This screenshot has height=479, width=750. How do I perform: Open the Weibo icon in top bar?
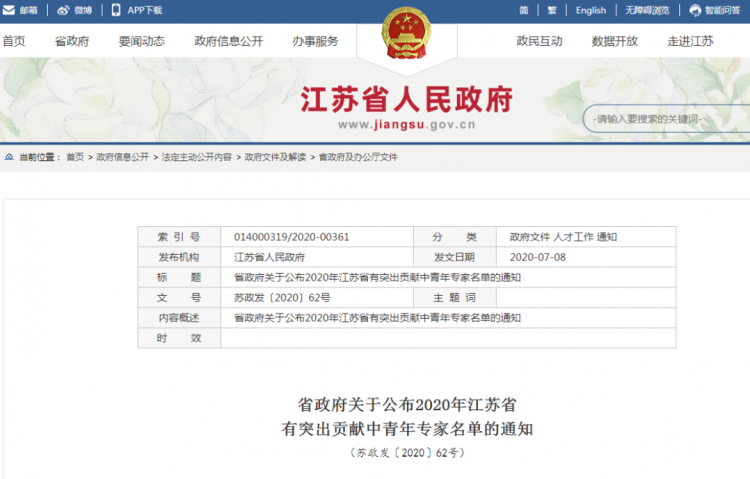coord(63,10)
